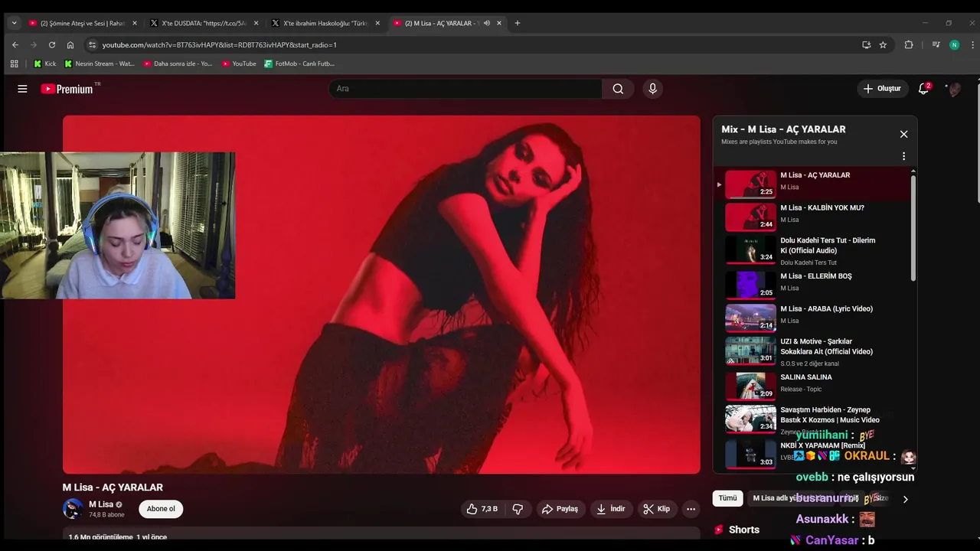Image resolution: width=980 pixels, height=551 pixels.
Task: Click the M Lisa - AÇ YARALAR title
Action: coord(113,487)
